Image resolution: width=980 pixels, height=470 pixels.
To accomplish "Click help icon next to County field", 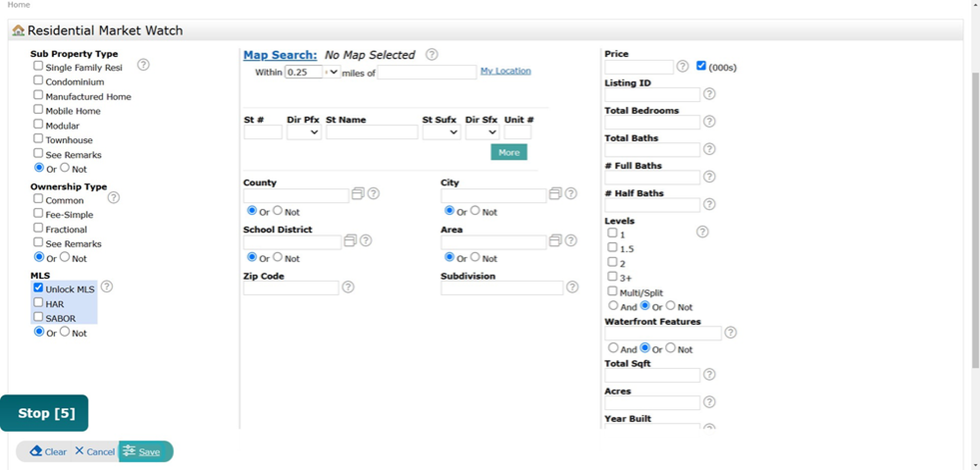I will 374,193.
